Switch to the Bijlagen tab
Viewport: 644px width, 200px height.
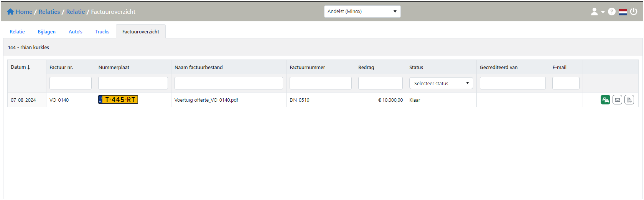click(46, 31)
